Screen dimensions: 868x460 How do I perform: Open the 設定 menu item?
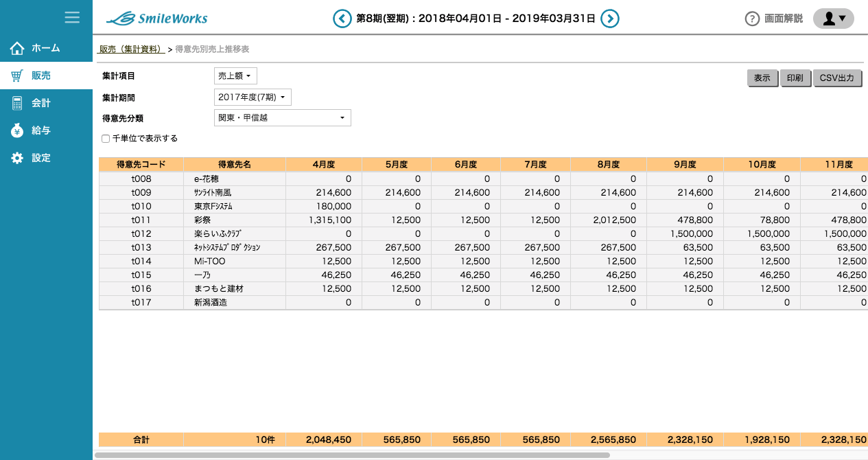(x=46, y=158)
